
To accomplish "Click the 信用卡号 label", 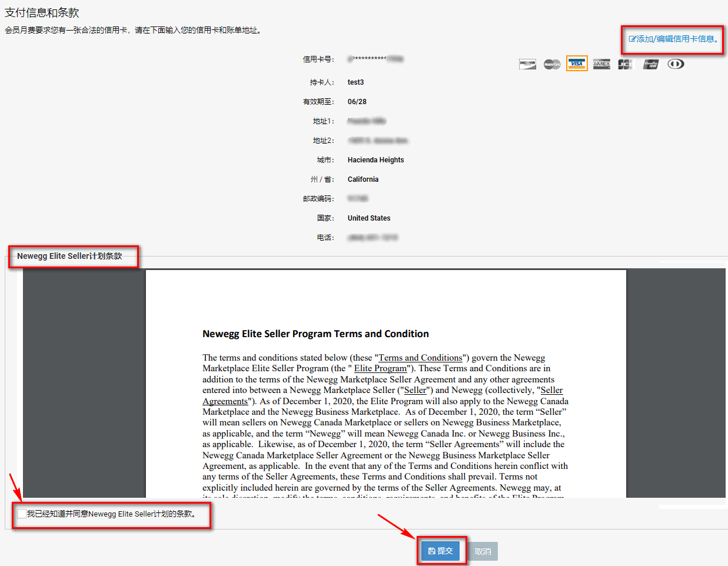I will (x=318, y=59).
